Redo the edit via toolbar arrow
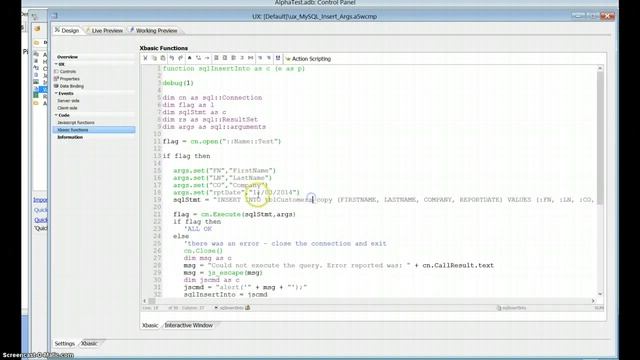 [180, 58]
